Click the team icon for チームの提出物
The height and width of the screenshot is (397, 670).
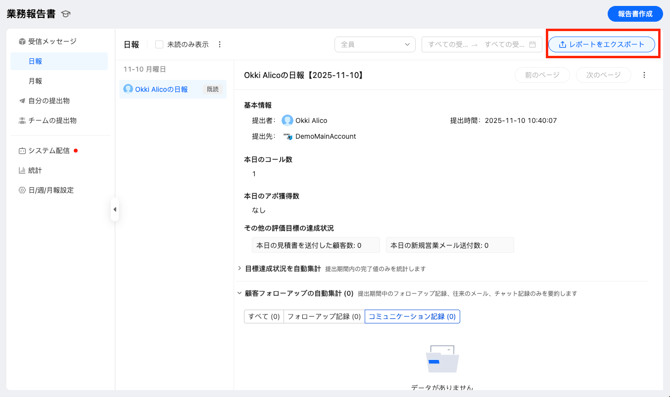(x=22, y=121)
